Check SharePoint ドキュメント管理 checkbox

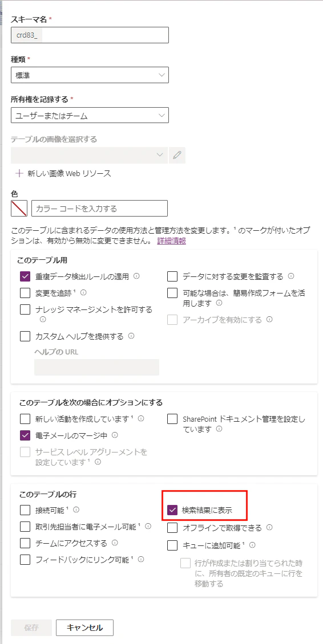[x=172, y=419]
